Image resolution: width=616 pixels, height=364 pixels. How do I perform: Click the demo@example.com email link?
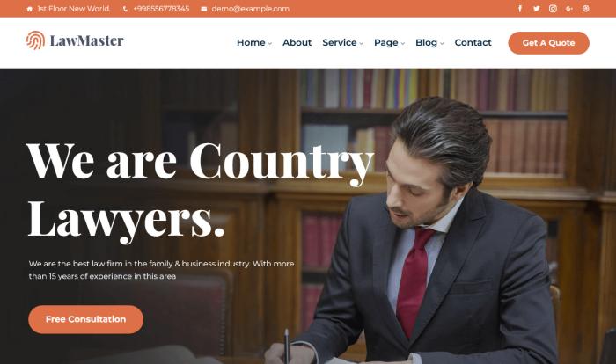(x=250, y=9)
